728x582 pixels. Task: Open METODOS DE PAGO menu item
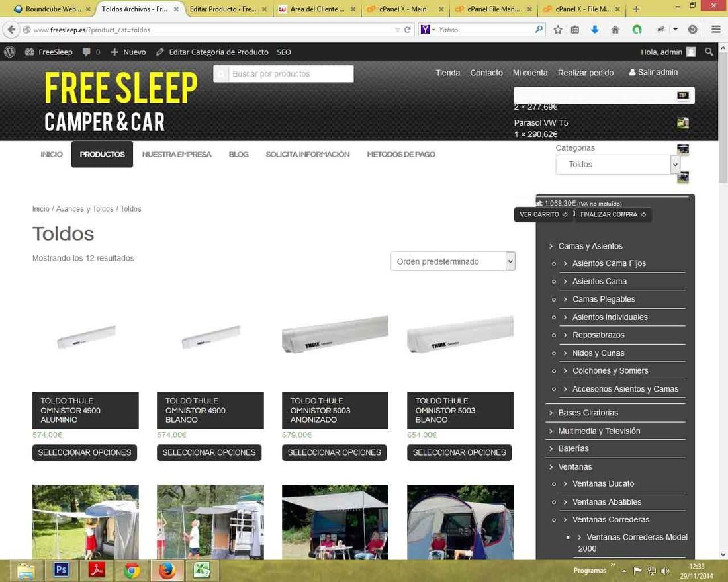[x=401, y=154]
